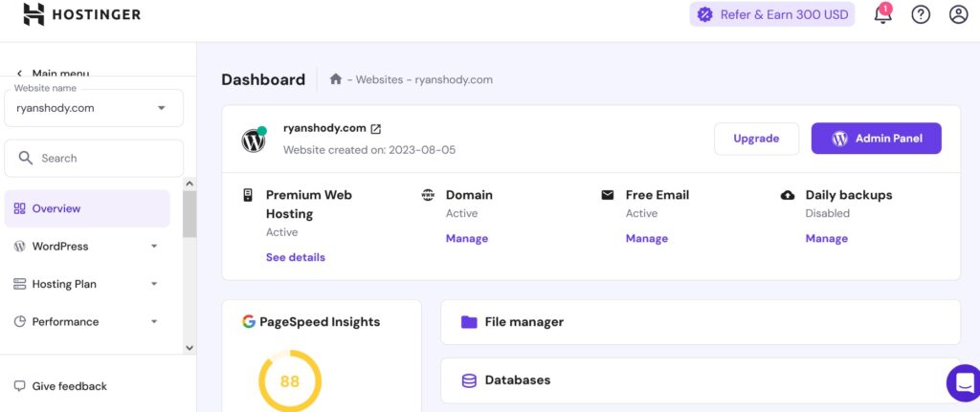Click Websites in the breadcrumb
Screen dimensions: 980x412
379,80
